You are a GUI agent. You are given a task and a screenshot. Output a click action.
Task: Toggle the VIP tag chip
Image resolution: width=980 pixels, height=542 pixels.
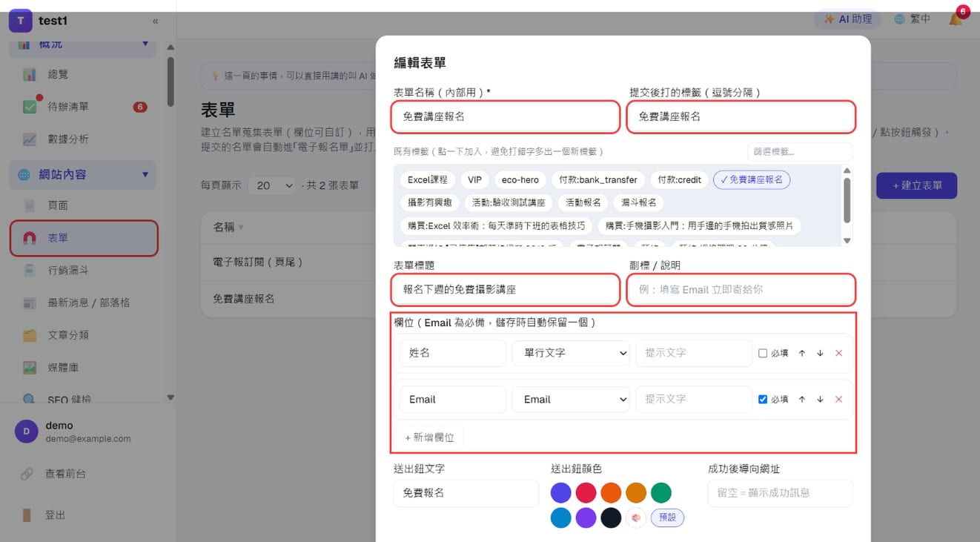click(474, 180)
